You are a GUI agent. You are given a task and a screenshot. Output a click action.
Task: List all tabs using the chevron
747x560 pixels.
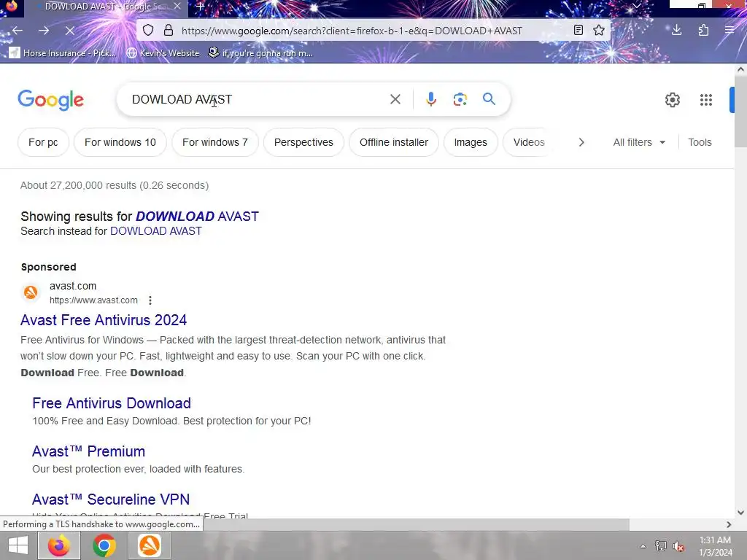636,6
